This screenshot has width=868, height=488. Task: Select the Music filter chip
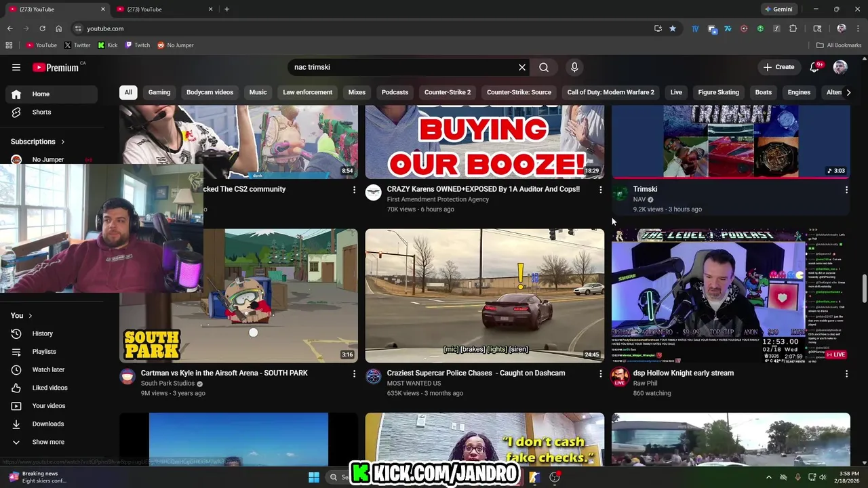258,92
